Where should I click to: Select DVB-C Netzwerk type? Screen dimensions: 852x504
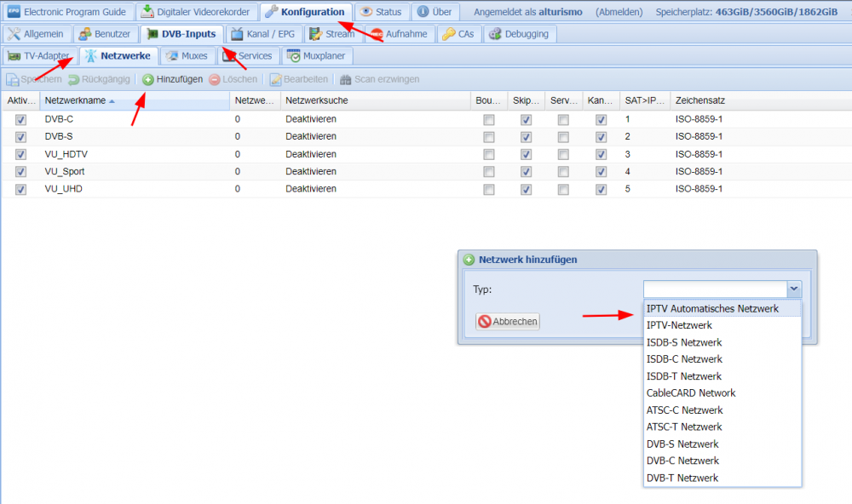(x=722, y=461)
